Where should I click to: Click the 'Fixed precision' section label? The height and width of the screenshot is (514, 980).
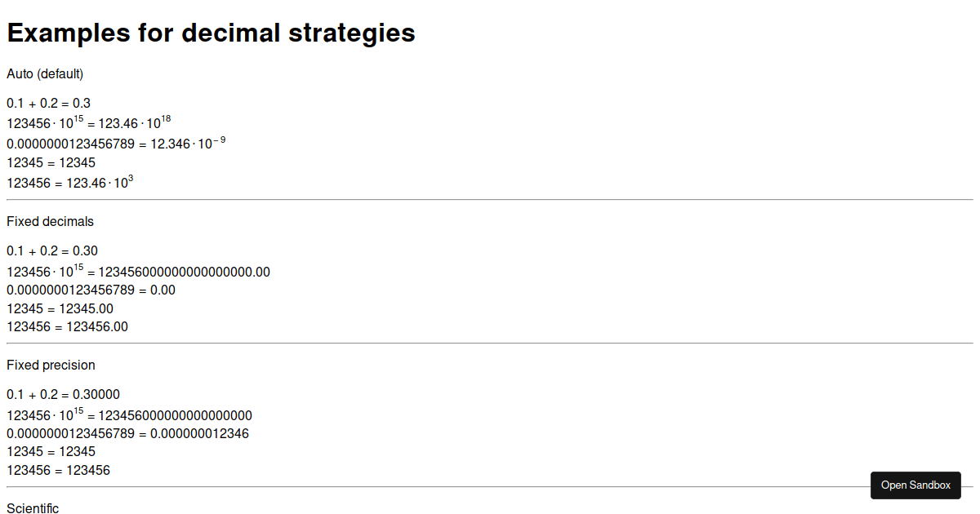pyautogui.click(x=51, y=365)
